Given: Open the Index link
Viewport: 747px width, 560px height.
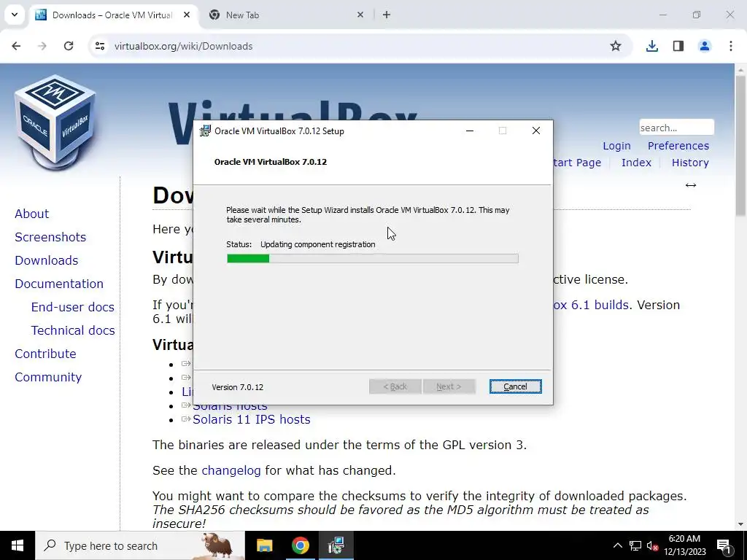Looking at the screenshot, I should [x=636, y=163].
